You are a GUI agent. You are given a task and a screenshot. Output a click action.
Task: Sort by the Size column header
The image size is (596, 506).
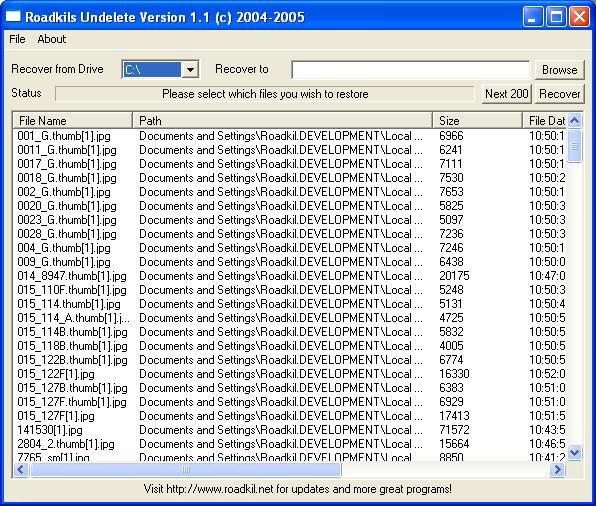(x=477, y=121)
